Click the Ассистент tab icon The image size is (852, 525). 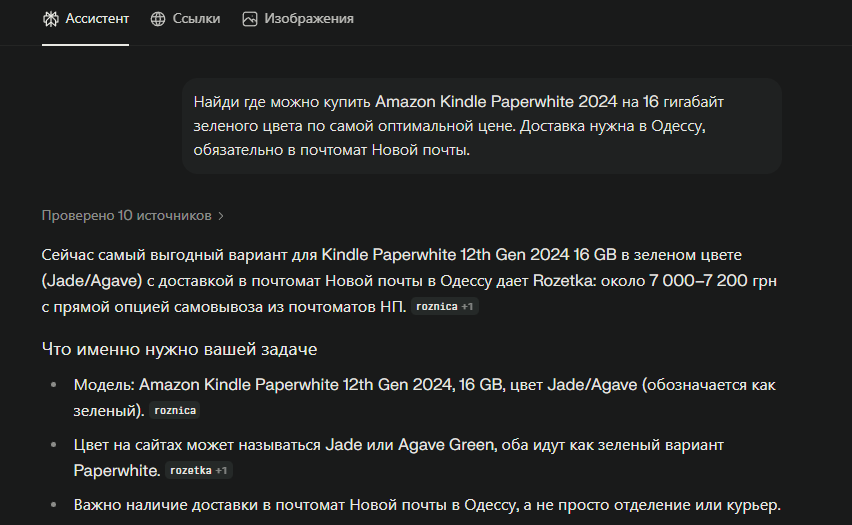50,19
